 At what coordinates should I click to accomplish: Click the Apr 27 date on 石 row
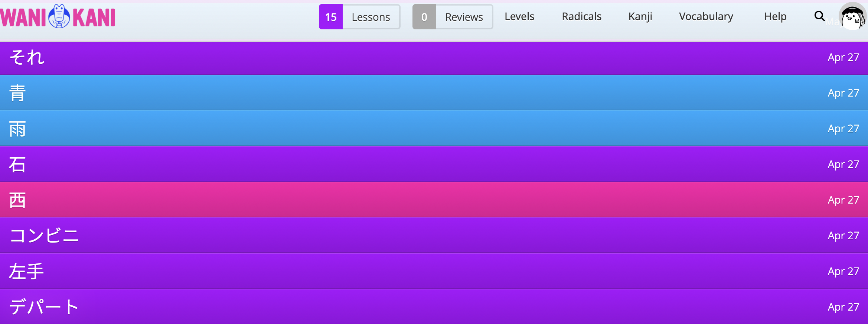coord(843,164)
